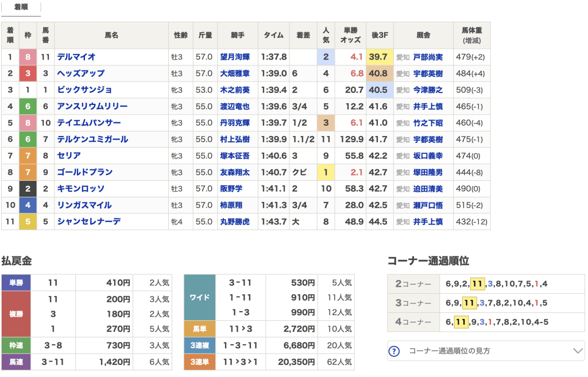Open trainer 塚田隆男 profile
Viewport: 588px width, 377px height.
pos(428,172)
